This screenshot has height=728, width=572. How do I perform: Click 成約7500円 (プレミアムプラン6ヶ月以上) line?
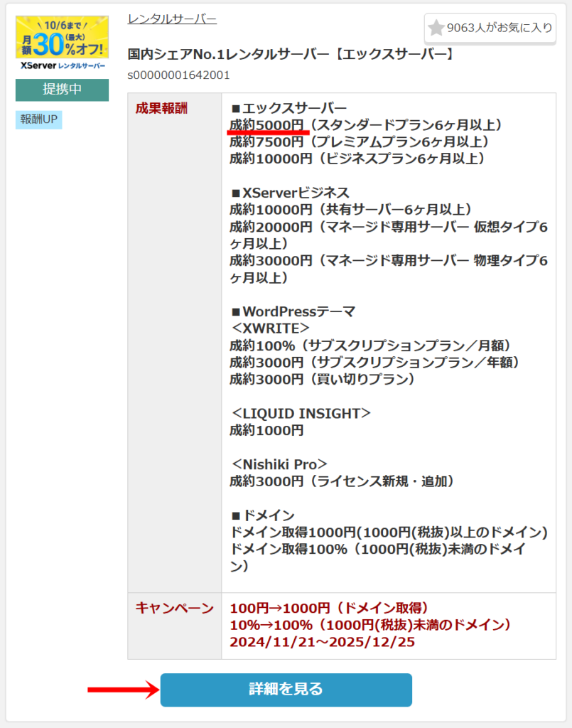point(360,141)
